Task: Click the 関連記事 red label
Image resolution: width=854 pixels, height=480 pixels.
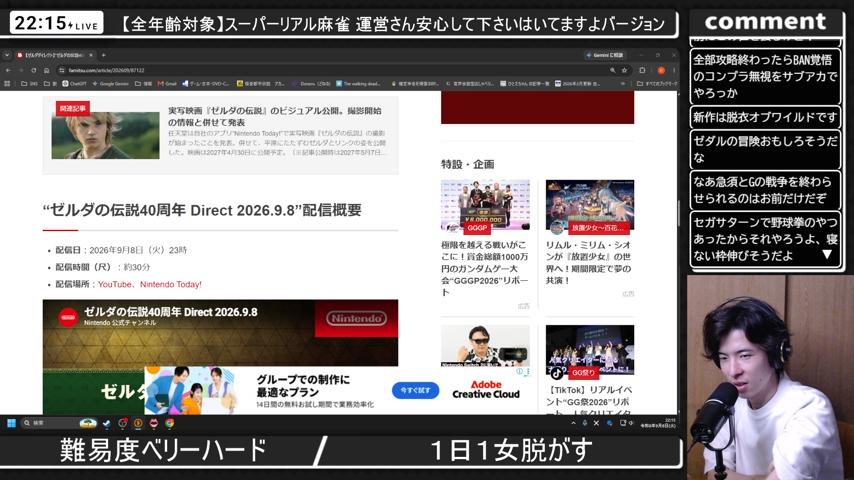Action: click(72, 108)
